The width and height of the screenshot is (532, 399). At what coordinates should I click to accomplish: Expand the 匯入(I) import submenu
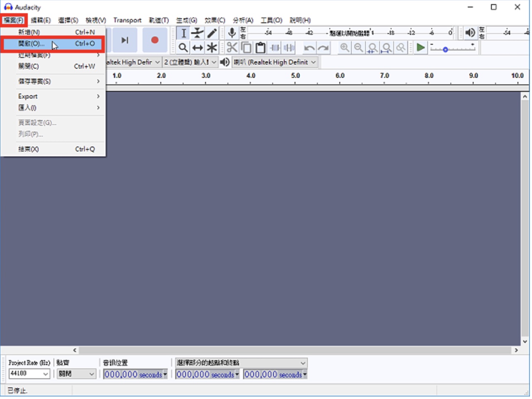[53, 108]
